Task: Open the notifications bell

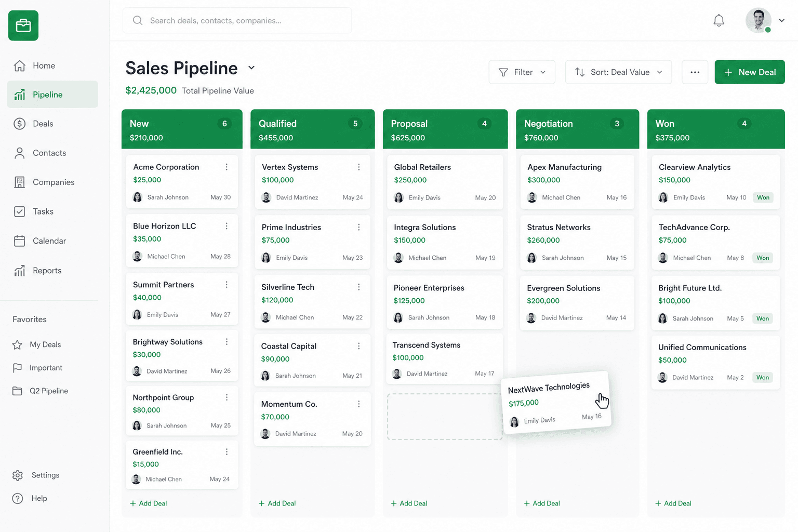Action: (x=719, y=21)
